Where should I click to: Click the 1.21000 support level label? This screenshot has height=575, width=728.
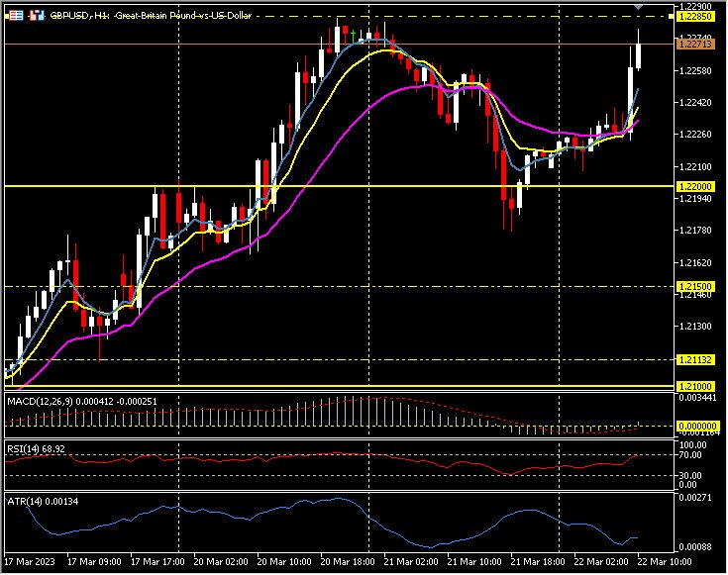point(696,386)
